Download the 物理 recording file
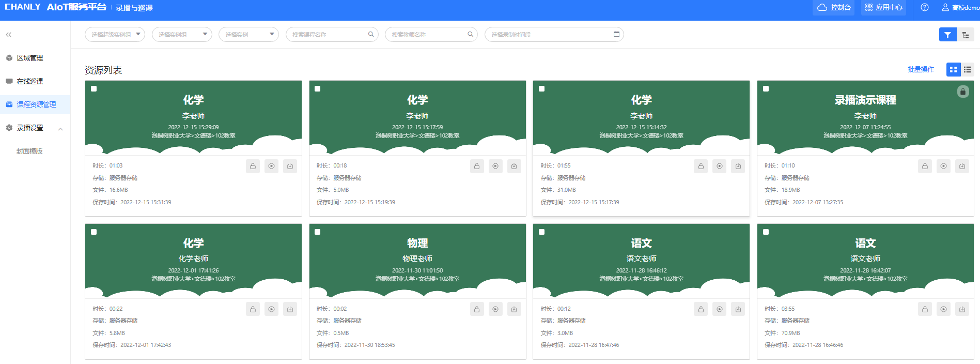Image resolution: width=980 pixels, height=364 pixels. 514,309
